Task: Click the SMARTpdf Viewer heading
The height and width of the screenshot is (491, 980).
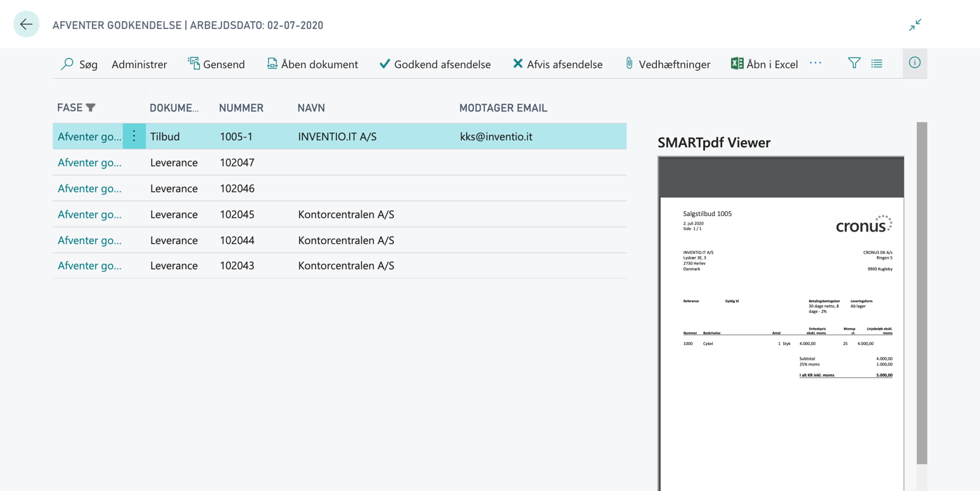Action: (714, 142)
